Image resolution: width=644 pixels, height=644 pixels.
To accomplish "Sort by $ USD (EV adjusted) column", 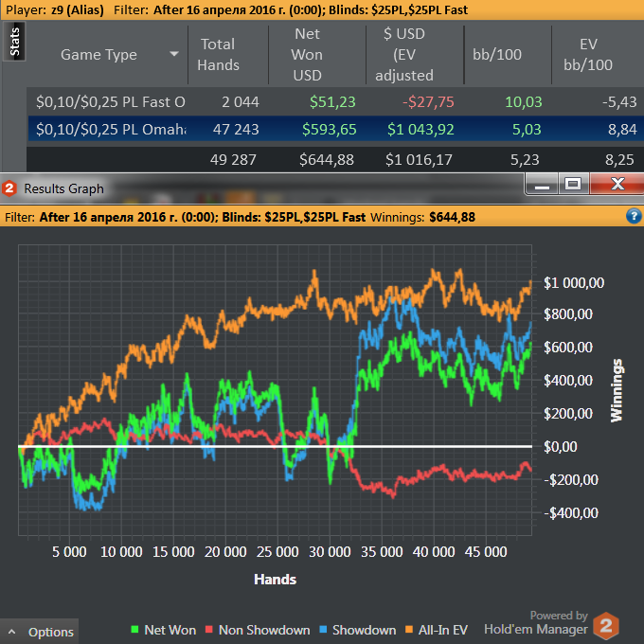I will pyautogui.click(x=404, y=55).
